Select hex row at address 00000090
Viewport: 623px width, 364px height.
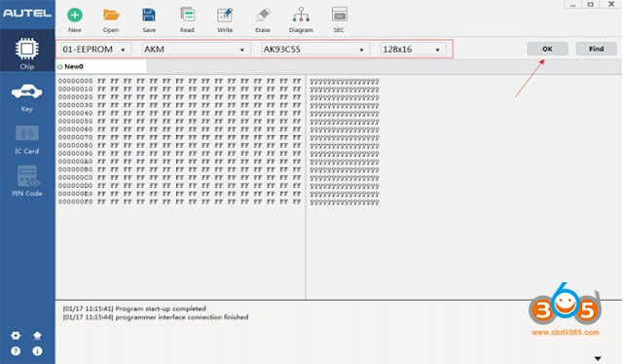pyautogui.click(x=179, y=154)
